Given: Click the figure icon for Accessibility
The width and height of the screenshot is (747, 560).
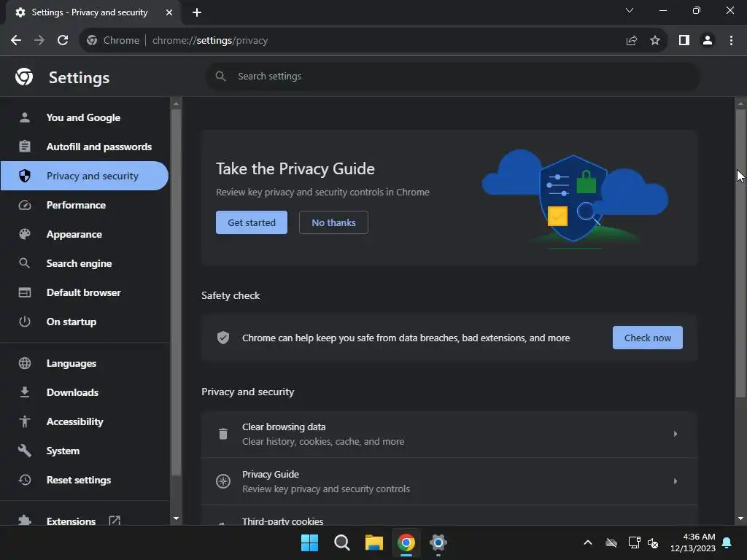Looking at the screenshot, I should click(x=25, y=421).
